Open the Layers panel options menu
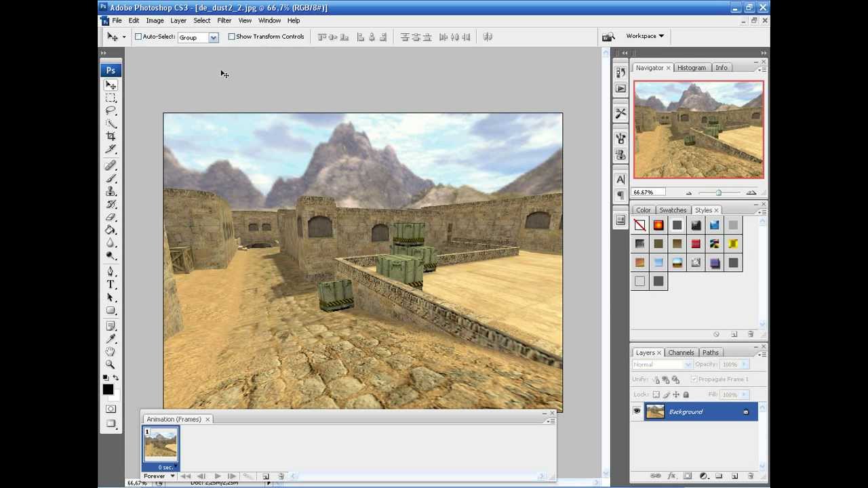868x488 pixels. coord(762,354)
